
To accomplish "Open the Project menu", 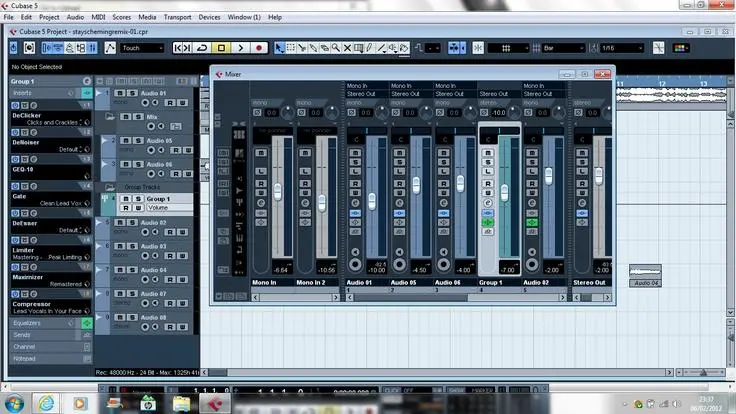I will coord(49,17).
